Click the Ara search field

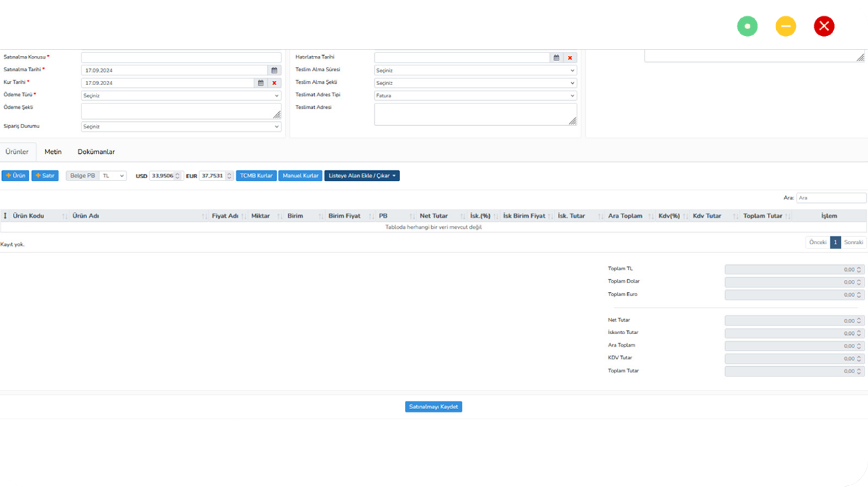[x=831, y=198]
